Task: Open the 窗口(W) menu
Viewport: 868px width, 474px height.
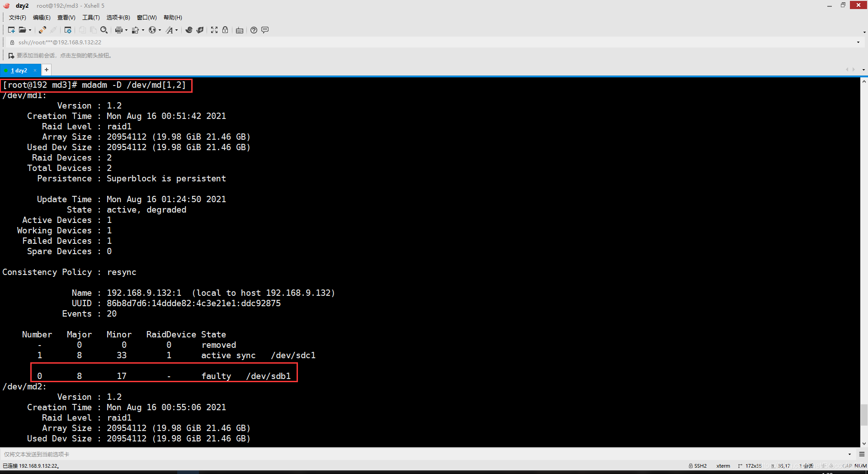Action: 146,18
